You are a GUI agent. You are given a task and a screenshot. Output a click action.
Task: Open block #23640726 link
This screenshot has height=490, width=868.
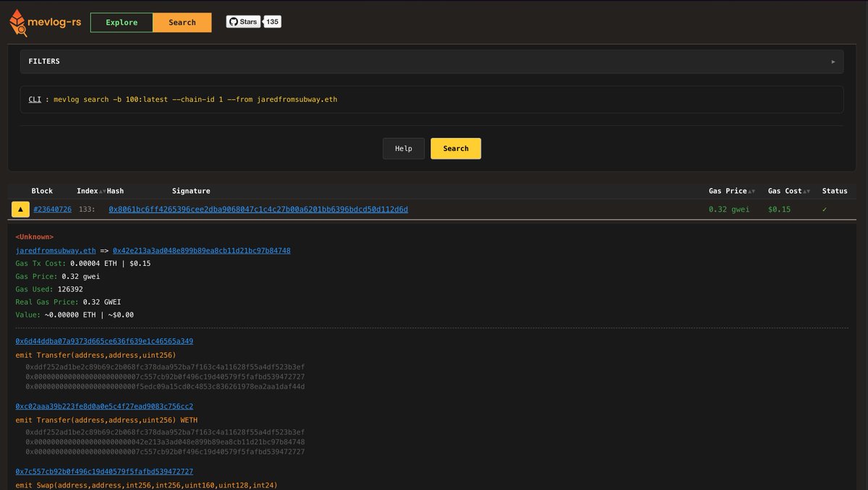click(52, 210)
